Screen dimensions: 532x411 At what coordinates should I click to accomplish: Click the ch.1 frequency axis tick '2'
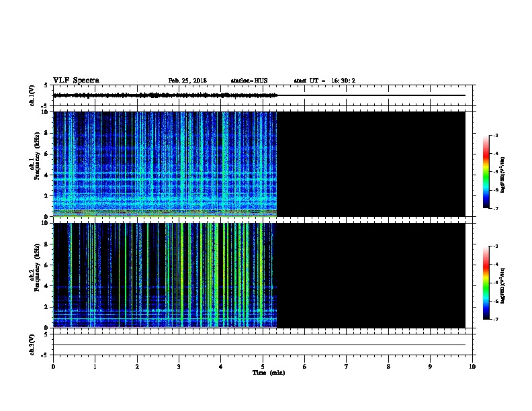click(x=46, y=195)
